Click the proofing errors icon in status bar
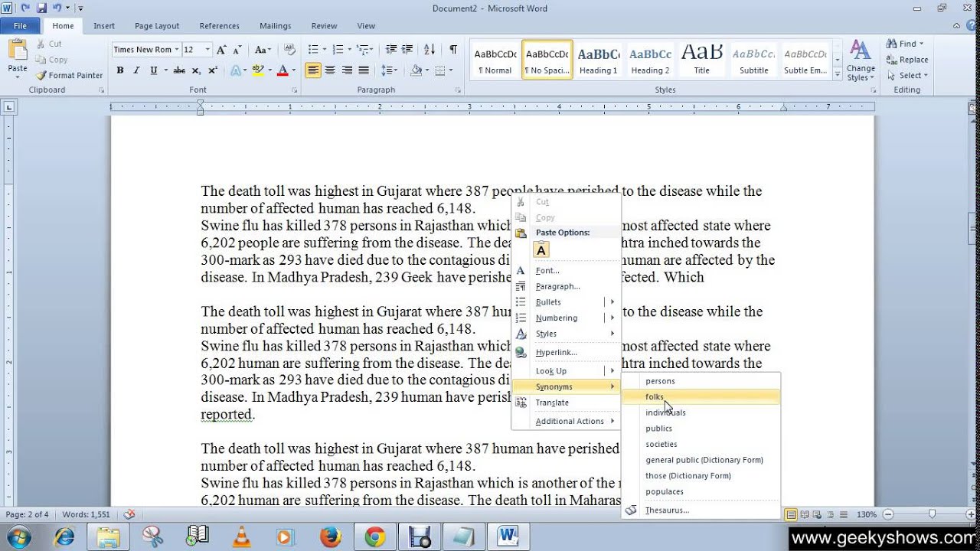This screenshot has height=551, width=980. click(129, 514)
